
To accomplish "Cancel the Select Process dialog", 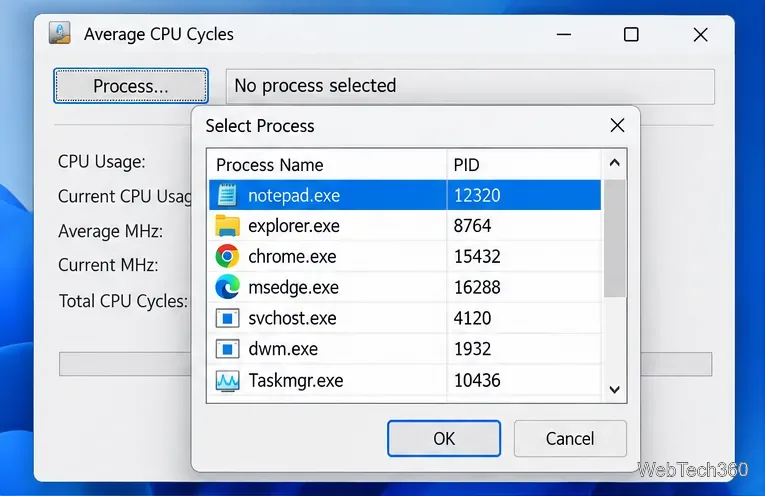I will [570, 438].
